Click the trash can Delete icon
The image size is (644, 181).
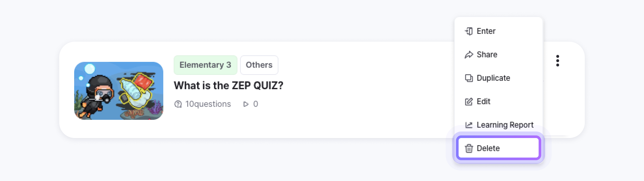pos(469,148)
